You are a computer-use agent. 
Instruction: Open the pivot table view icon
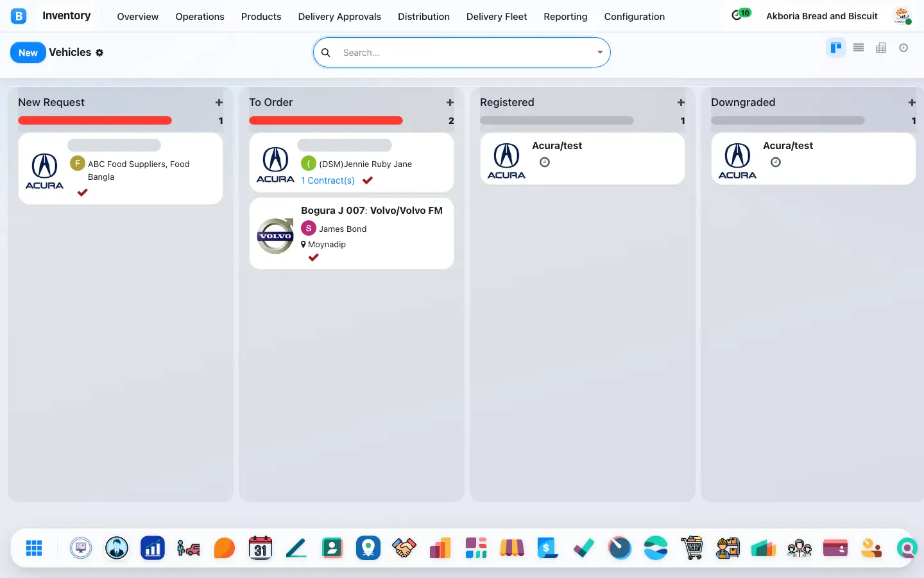point(881,48)
